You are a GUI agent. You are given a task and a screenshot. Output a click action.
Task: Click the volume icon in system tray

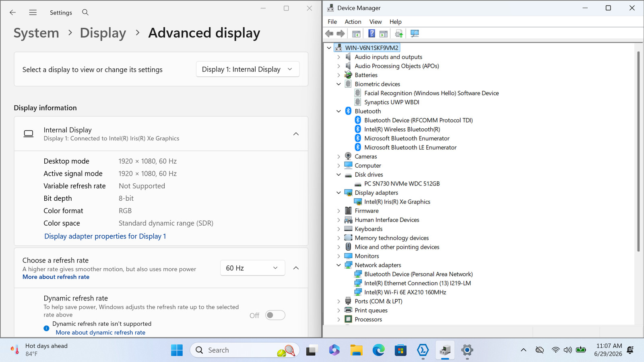coord(568,350)
